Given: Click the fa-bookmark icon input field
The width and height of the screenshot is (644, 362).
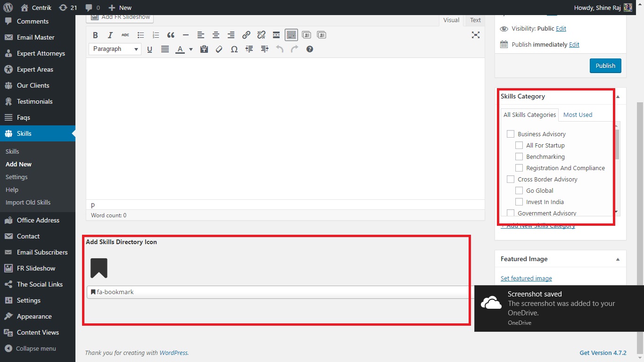Looking at the screenshot, I should click(278, 292).
